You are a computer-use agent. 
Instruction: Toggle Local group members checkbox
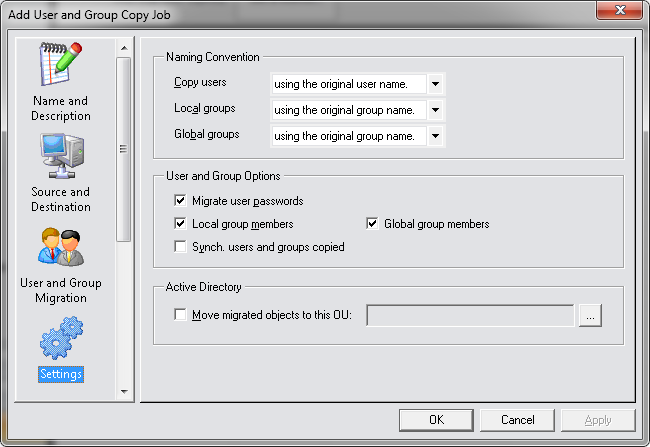[180, 224]
